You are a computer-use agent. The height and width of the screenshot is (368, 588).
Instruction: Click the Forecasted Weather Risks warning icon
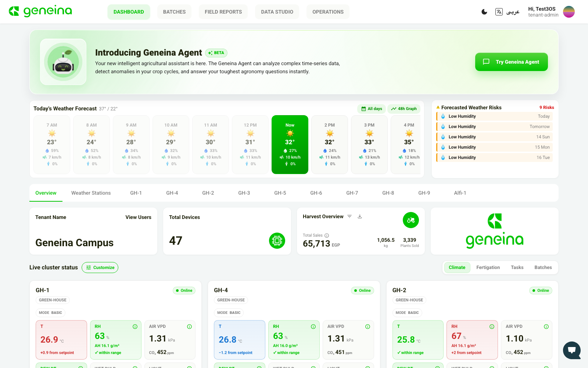pyautogui.click(x=438, y=107)
